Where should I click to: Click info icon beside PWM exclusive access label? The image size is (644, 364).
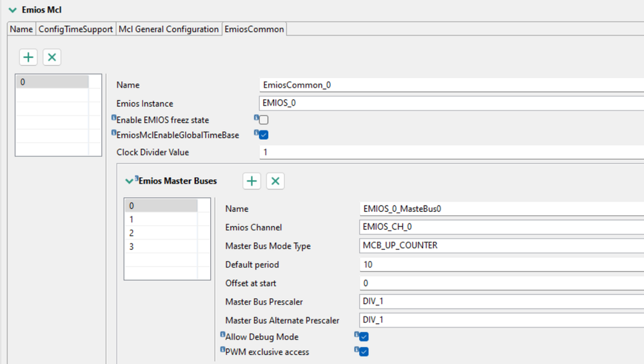[223, 350]
